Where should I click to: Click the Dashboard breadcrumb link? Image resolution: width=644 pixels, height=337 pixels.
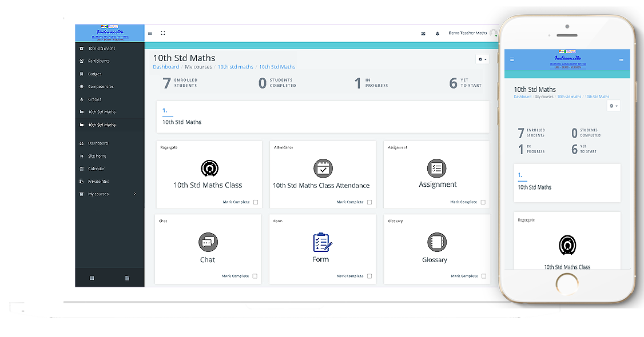166,67
